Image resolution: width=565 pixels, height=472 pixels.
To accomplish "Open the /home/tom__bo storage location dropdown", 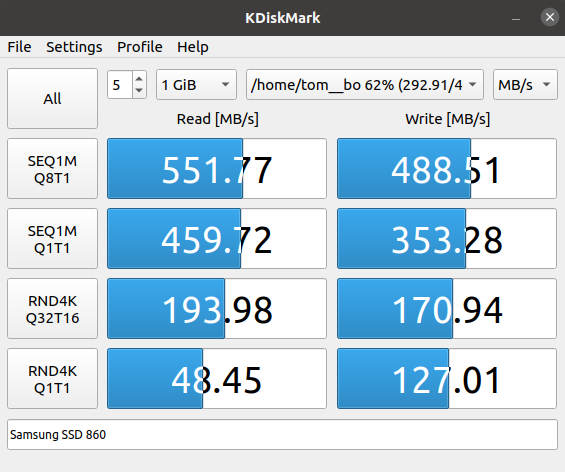I will coord(365,85).
